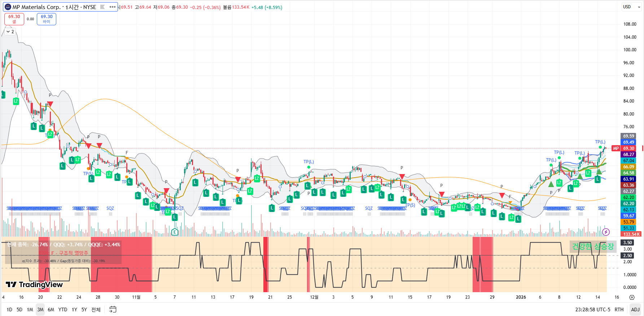
Task: Select the 6M time range
Action: click(51, 309)
